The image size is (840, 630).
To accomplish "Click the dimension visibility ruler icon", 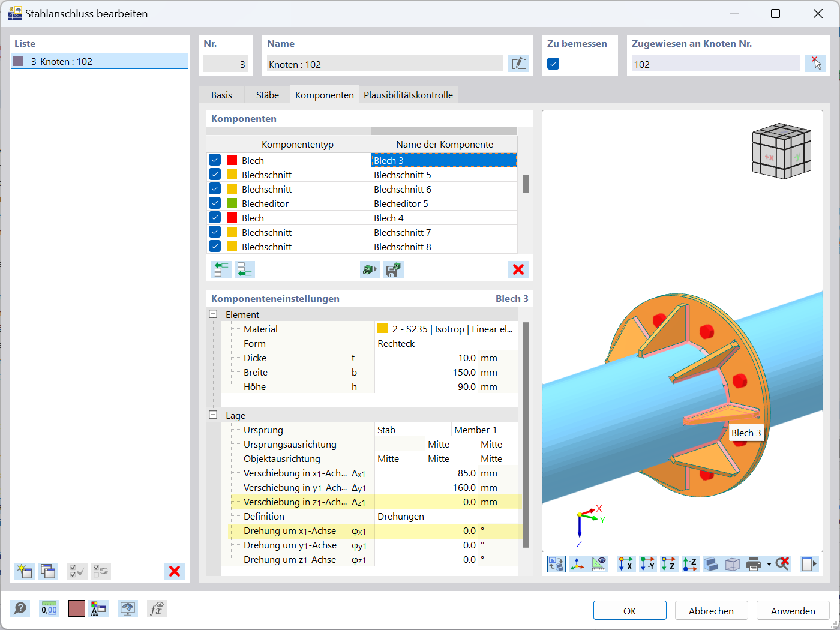I will (x=599, y=564).
